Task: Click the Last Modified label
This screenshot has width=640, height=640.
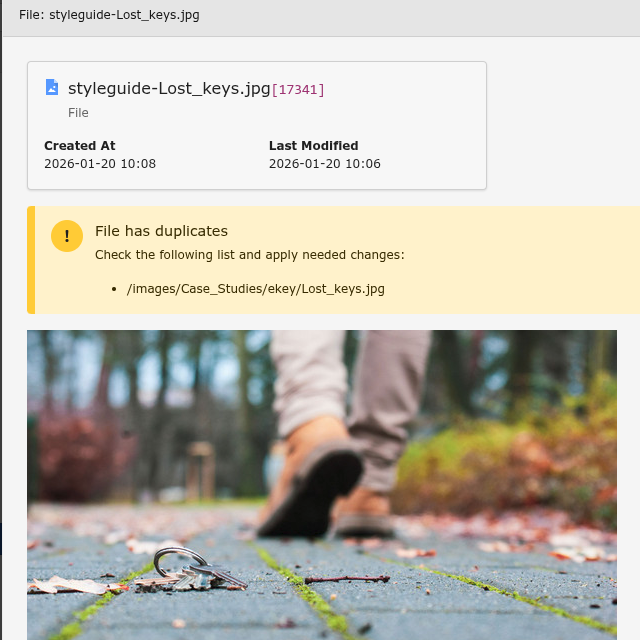Action: point(313,146)
